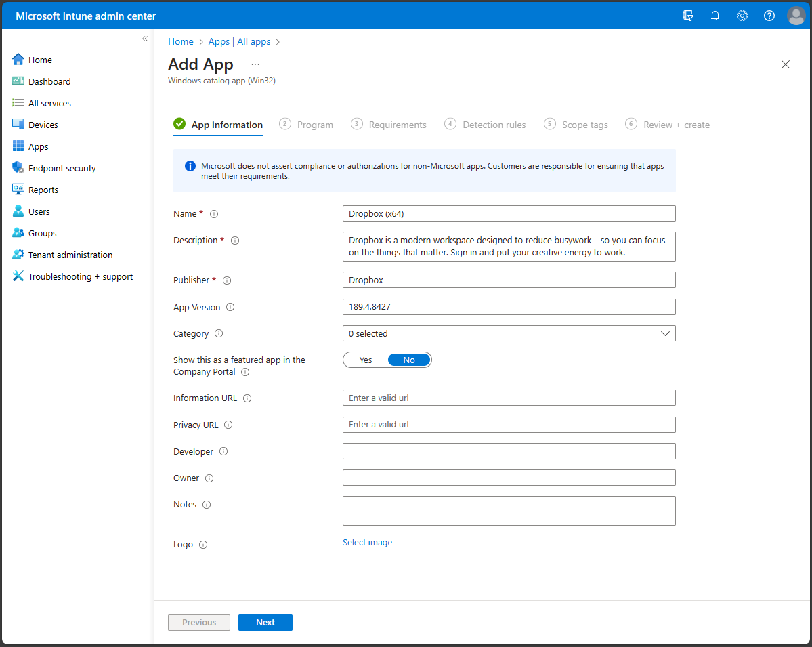The width and height of the screenshot is (812, 647).
Task: Open Endpoint security from the sidebar
Action: click(62, 168)
